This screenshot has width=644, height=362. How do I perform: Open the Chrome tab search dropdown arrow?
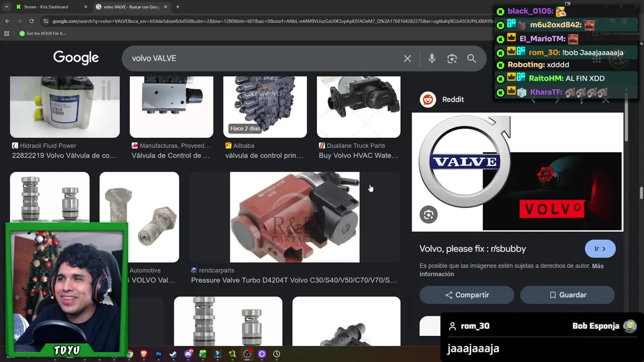coord(7,7)
